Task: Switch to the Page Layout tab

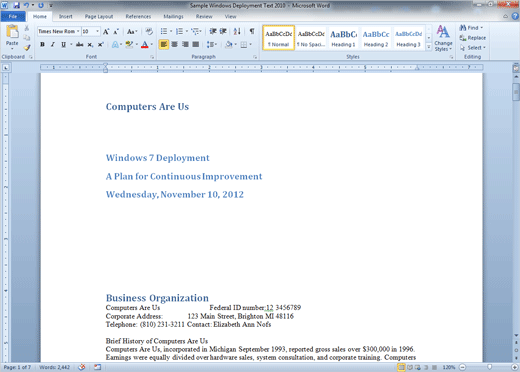Action: pyautogui.click(x=99, y=16)
